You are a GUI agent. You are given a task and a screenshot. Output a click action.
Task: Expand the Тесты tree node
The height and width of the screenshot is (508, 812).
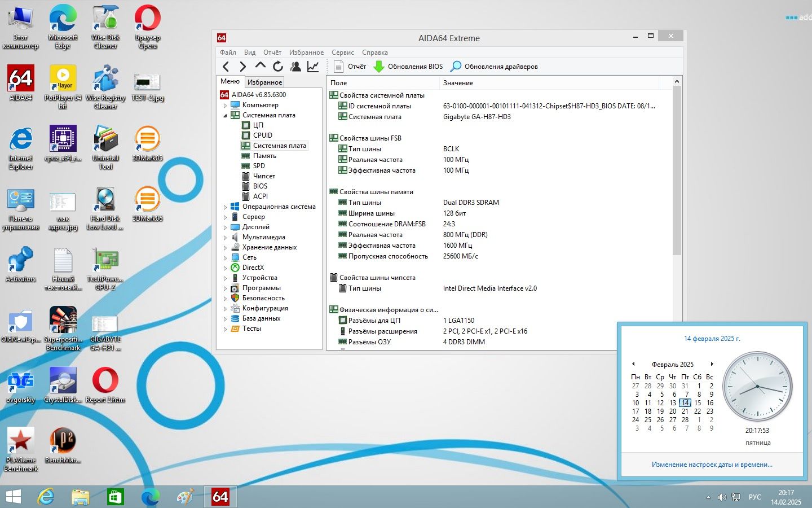(225, 329)
